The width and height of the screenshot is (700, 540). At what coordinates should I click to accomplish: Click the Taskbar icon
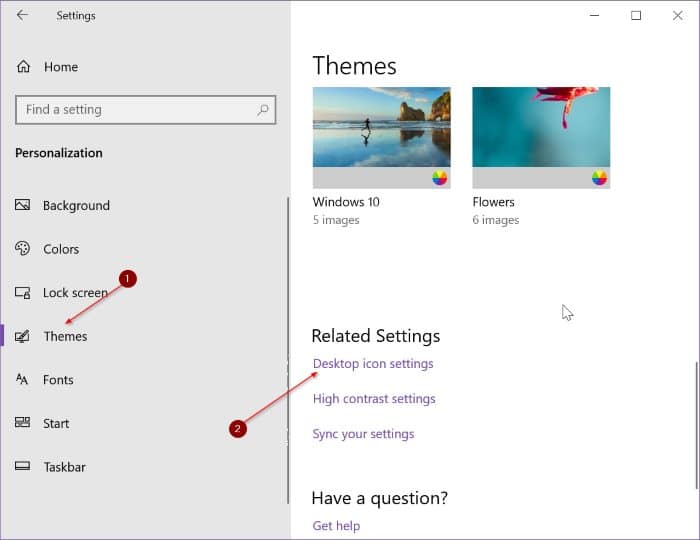click(22, 466)
